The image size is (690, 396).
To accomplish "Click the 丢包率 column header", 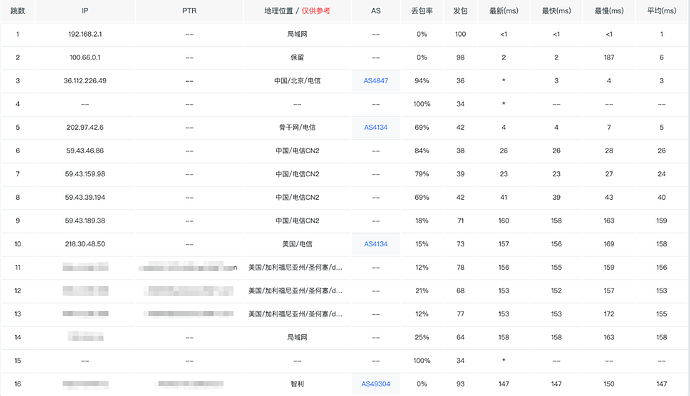I will 422,11.
